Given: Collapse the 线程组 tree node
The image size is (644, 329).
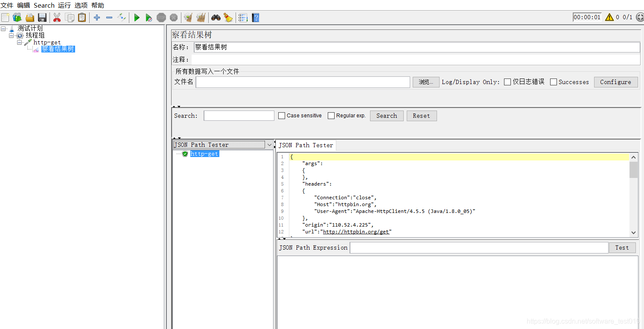Looking at the screenshot, I should [x=12, y=35].
